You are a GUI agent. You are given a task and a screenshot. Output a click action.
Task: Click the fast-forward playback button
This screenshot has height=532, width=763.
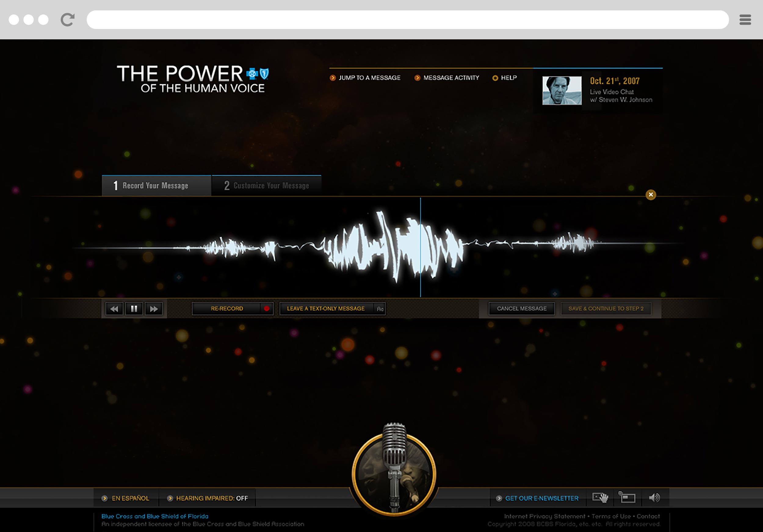[154, 309]
